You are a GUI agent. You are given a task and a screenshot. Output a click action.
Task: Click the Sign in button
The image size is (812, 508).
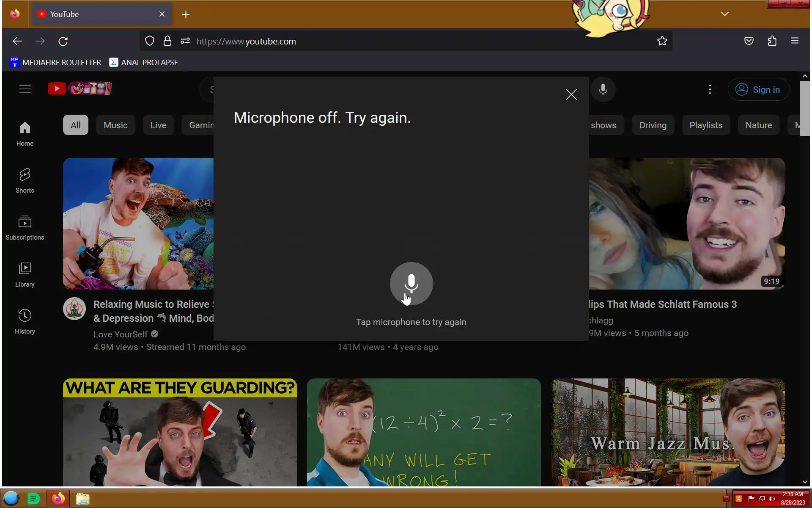758,90
